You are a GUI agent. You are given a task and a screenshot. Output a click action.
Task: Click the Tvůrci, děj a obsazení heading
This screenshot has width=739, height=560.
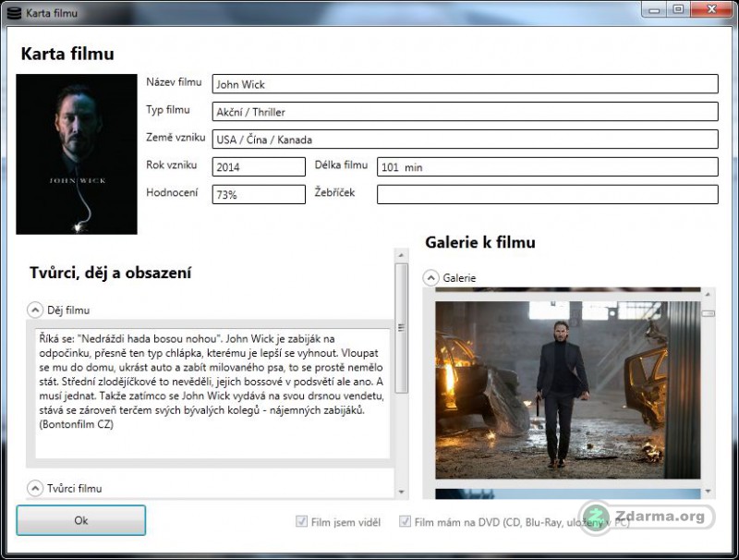[x=110, y=273]
